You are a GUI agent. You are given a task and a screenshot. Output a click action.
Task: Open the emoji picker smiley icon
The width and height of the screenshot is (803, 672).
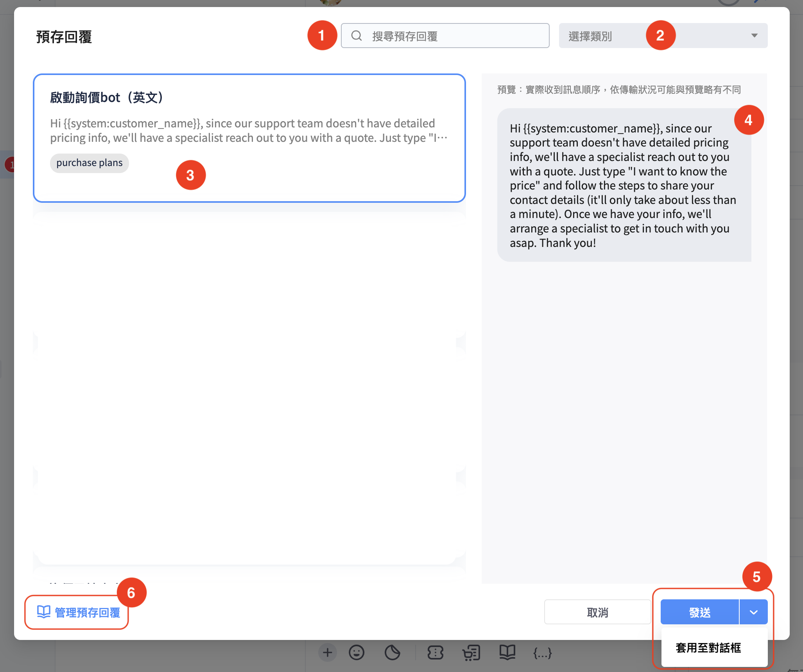[356, 652]
